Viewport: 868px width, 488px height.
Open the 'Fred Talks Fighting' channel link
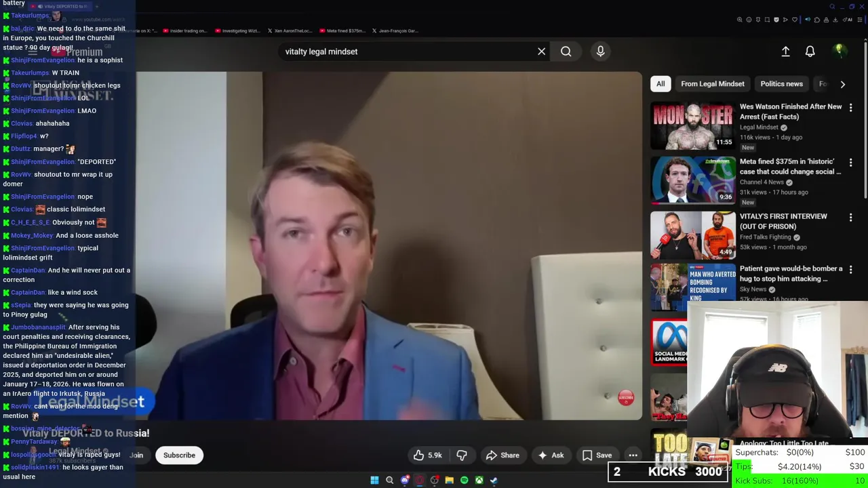point(766,237)
